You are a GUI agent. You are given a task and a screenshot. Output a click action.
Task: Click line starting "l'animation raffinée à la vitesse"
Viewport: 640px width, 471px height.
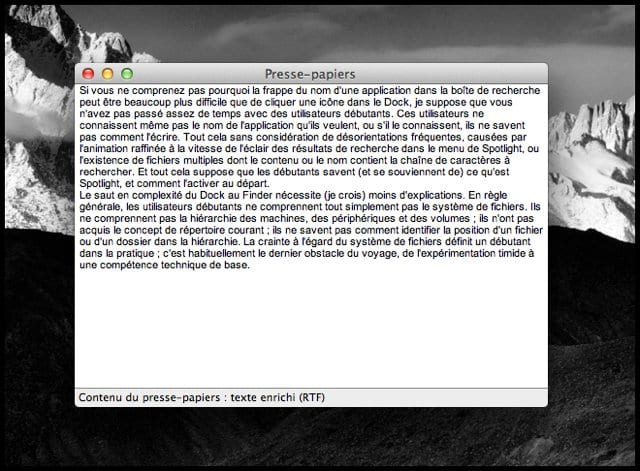click(309, 149)
